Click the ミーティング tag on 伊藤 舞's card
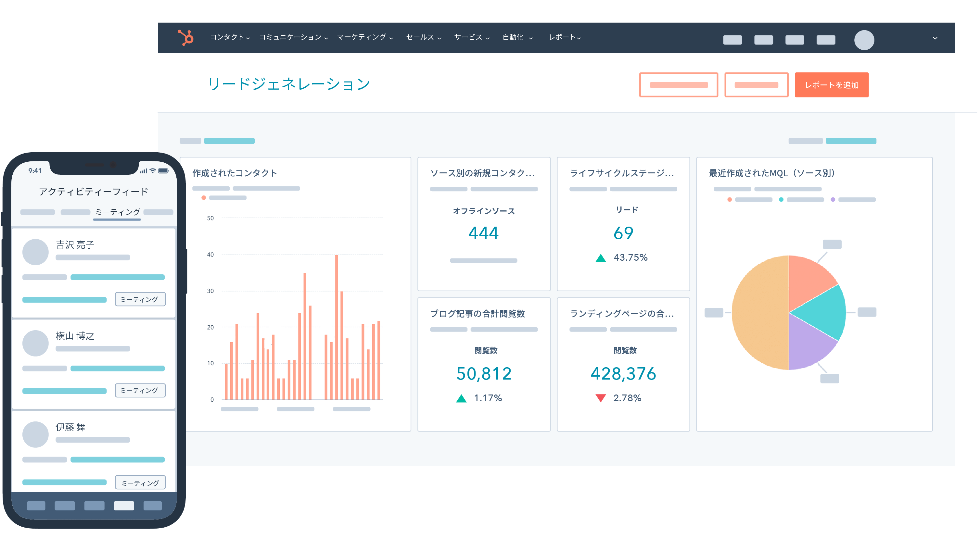Screen dimensions: 980x538 140,482
